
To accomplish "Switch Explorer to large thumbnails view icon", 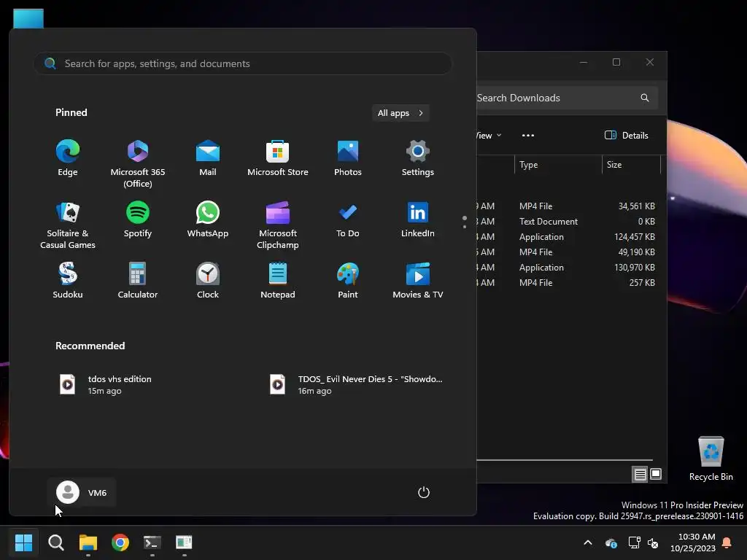I will [656, 474].
